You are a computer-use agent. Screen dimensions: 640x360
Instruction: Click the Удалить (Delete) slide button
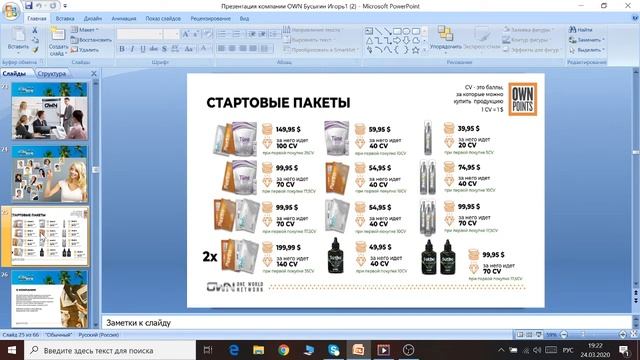tap(84, 50)
